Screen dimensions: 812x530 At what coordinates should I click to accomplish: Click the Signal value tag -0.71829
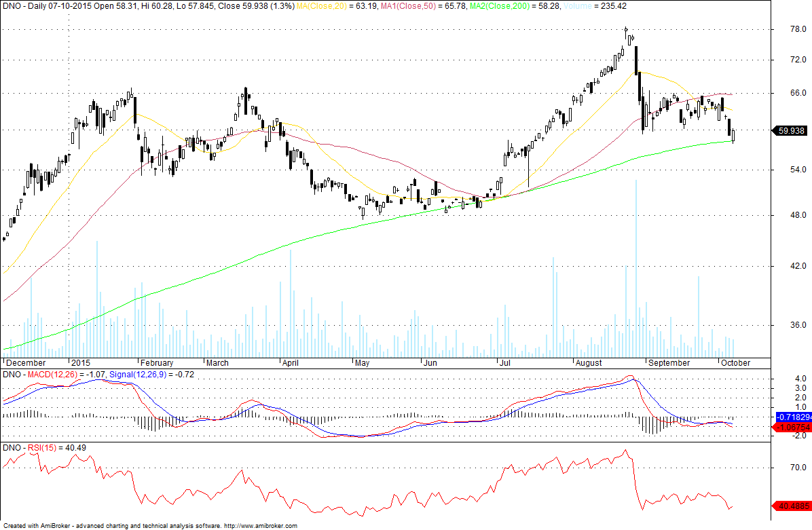793,417
